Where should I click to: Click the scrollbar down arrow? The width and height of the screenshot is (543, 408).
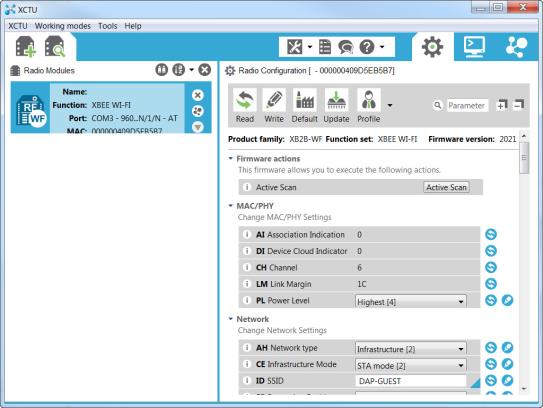[524, 389]
